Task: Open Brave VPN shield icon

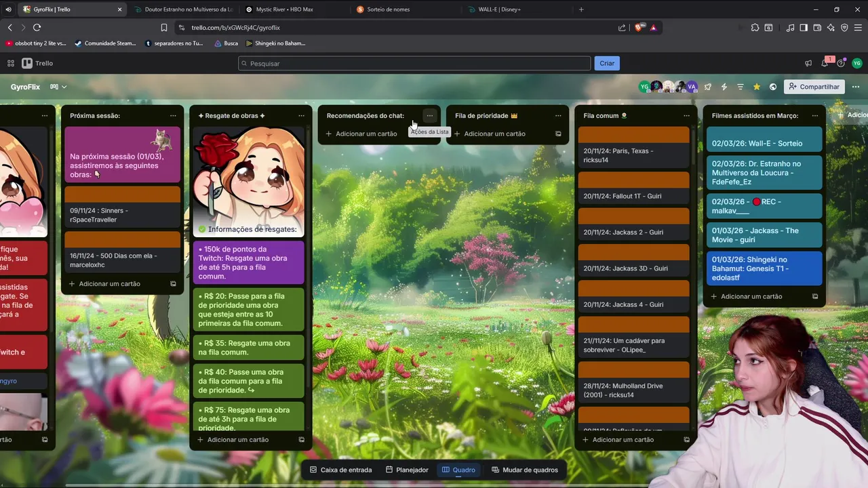Action: (844, 28)
